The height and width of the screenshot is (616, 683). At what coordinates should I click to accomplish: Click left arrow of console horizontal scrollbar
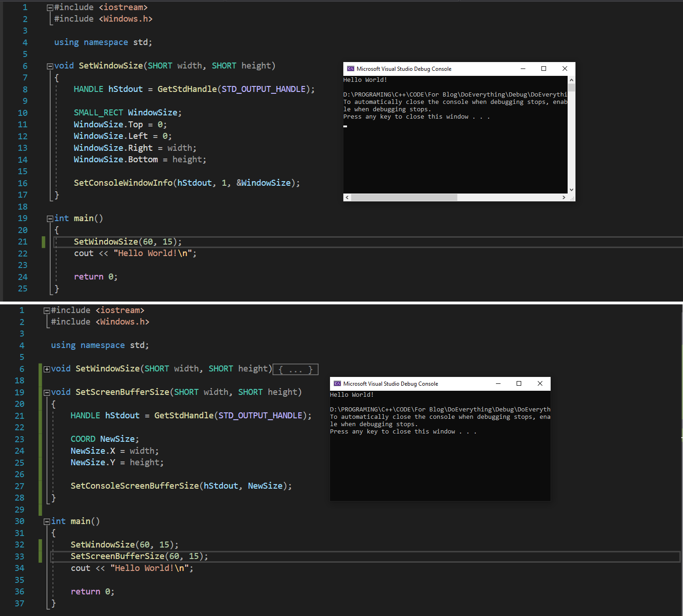point(347,197)
